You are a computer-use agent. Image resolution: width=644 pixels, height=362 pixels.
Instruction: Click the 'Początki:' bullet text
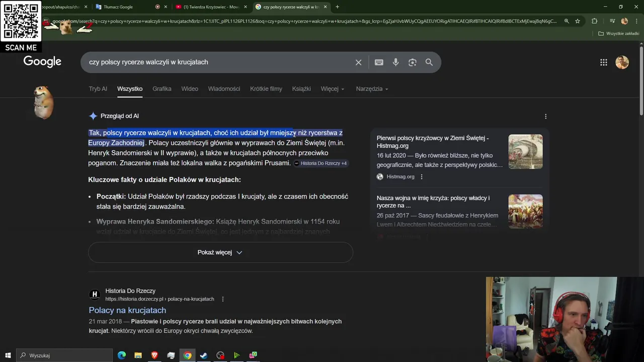click(111, 197)
